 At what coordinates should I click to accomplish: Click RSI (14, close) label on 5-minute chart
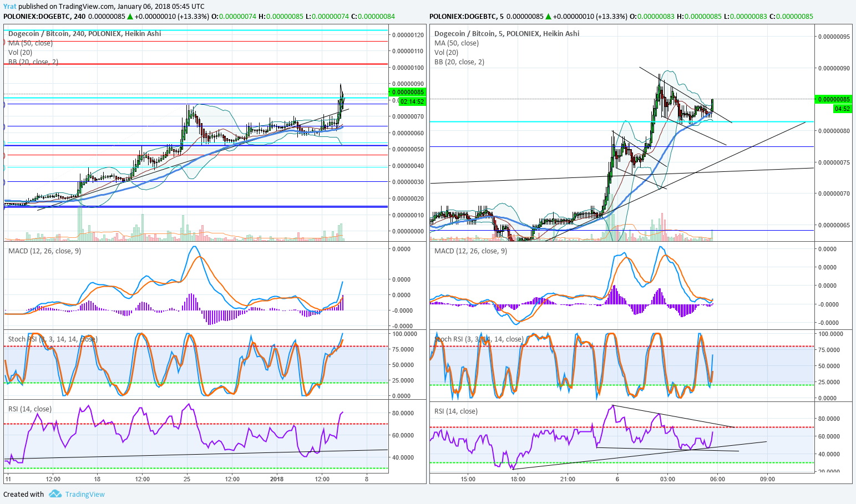[456, 411]
